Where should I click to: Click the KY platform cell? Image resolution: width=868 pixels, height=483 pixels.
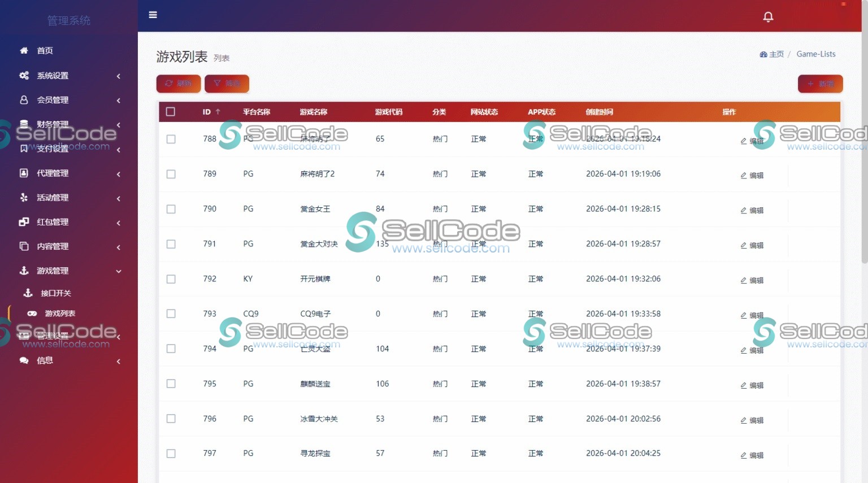(248, 279)
